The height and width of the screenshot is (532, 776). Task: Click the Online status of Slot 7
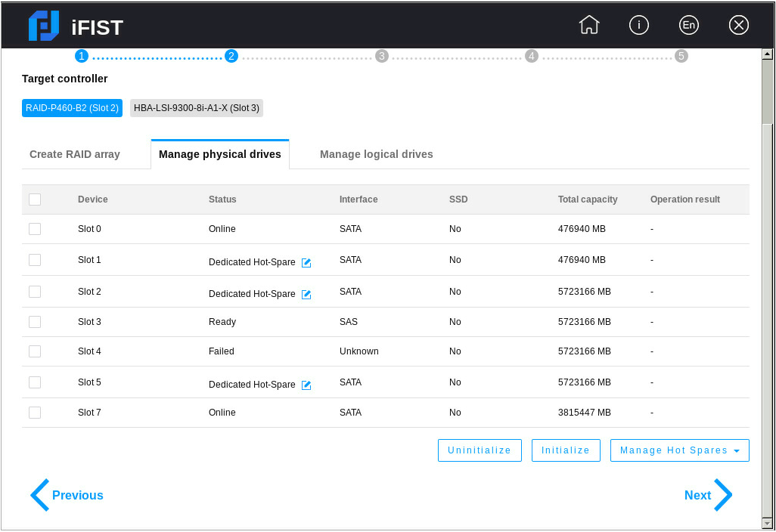(222, 413)
